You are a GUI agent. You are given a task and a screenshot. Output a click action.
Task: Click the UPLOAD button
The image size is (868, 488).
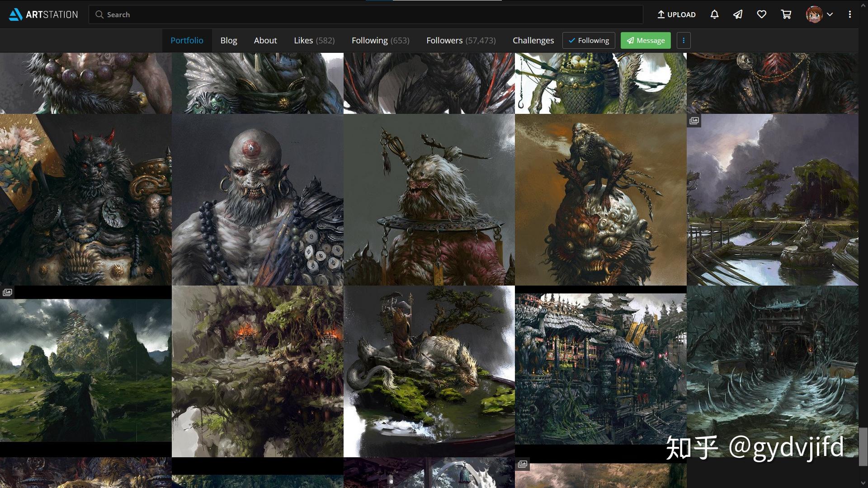(676, 14)
